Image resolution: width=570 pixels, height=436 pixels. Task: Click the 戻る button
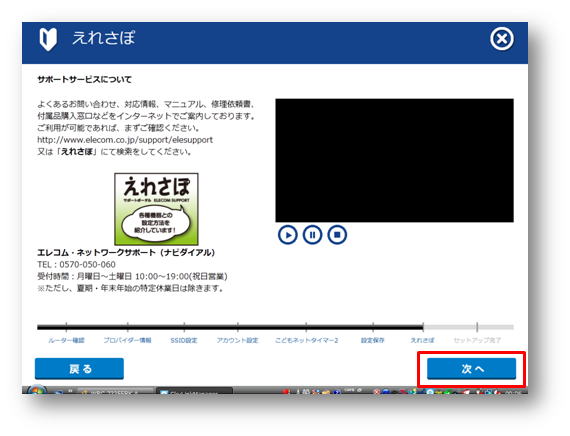point(79,369)
